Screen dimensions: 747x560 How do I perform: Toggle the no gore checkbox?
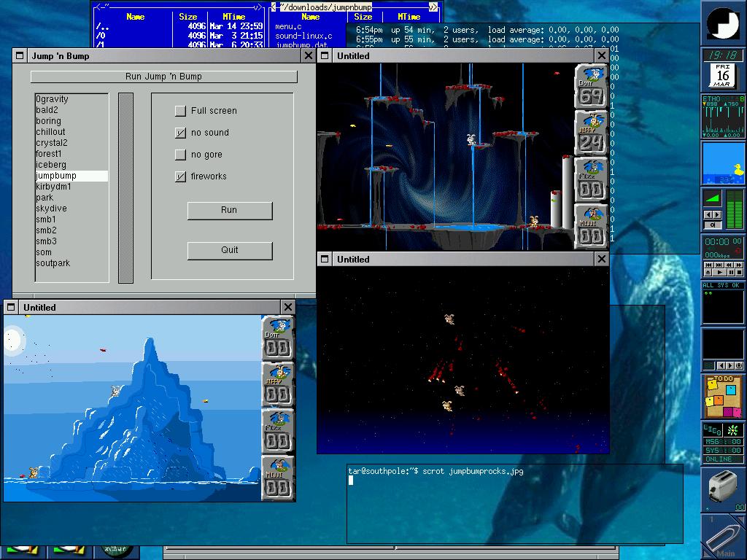(x=181, y=155)
